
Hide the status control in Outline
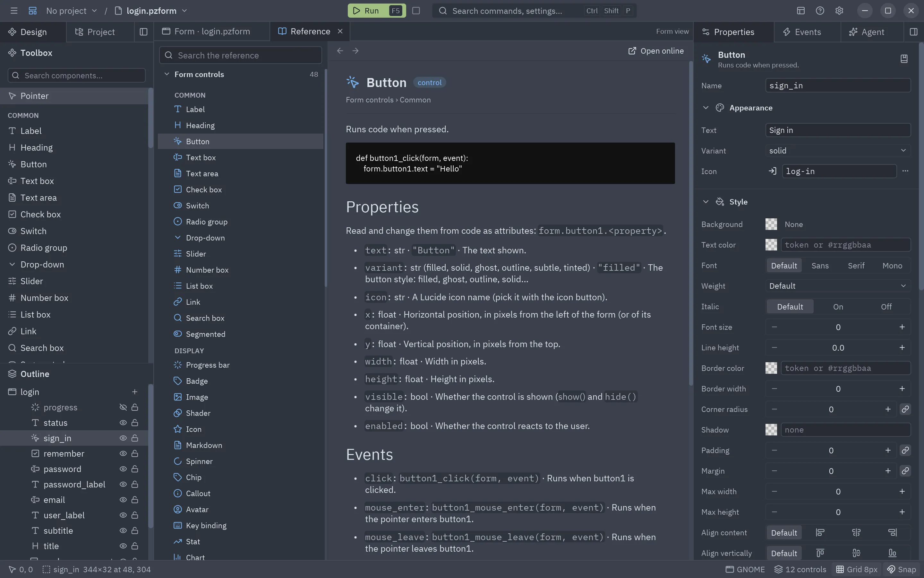(123, 423)
